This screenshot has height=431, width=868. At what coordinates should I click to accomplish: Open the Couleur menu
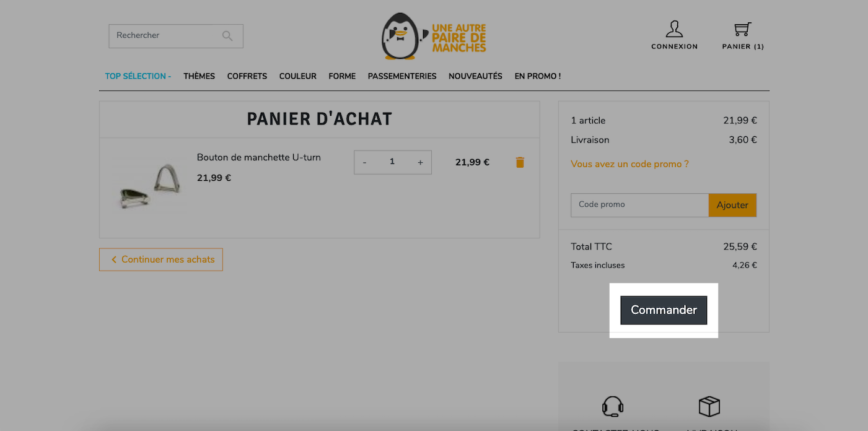(298, 76)
